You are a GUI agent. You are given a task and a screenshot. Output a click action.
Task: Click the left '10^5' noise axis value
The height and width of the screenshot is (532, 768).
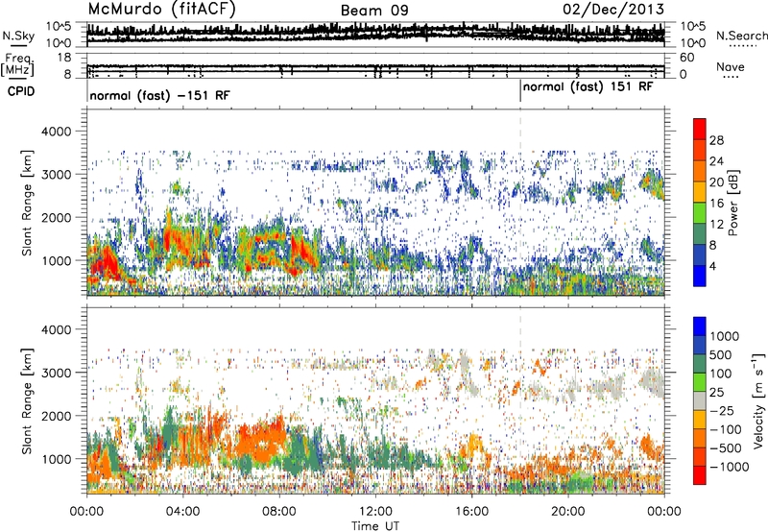59,26
